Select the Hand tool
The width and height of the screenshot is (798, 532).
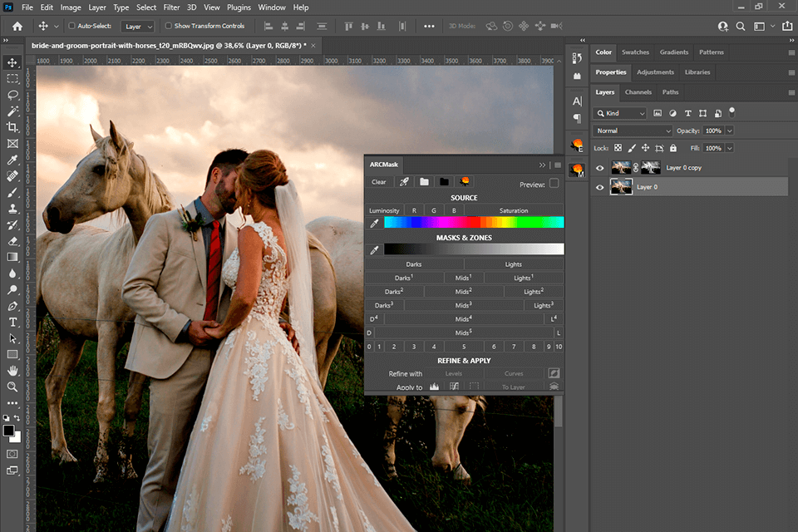[x=12, y=371]
